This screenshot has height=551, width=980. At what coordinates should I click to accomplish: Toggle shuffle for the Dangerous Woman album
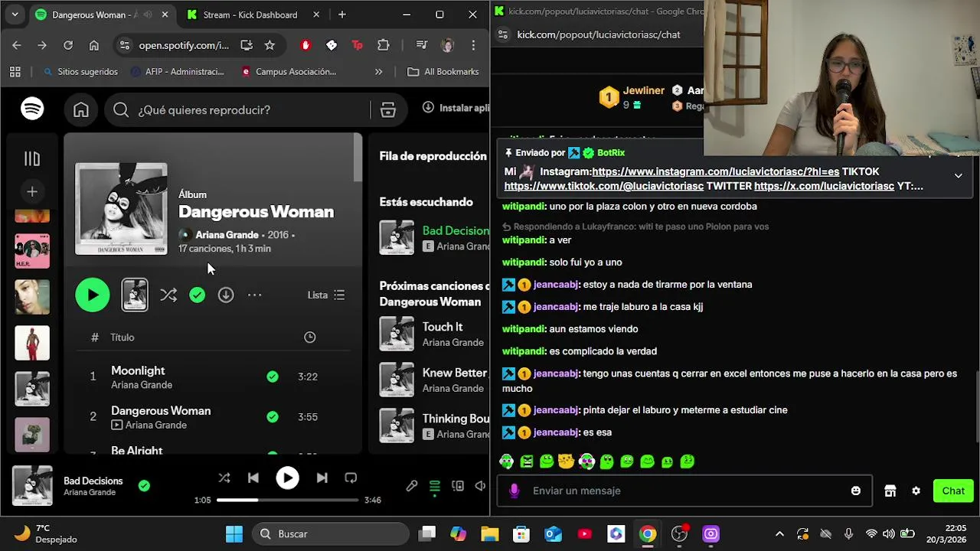point(168,295)
